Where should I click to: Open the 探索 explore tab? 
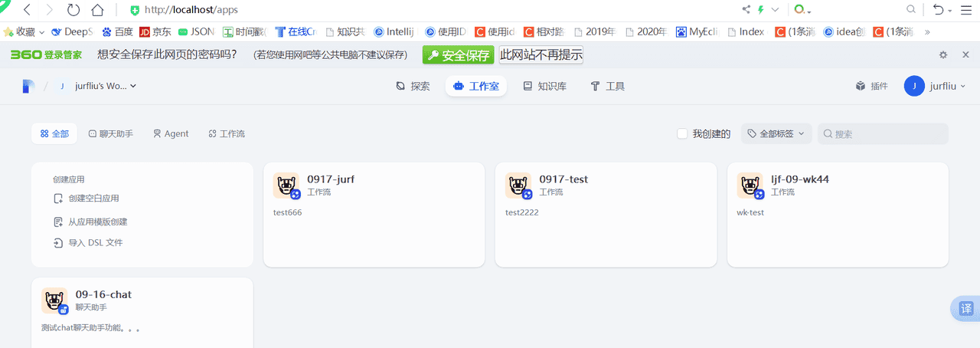[413, 87]
